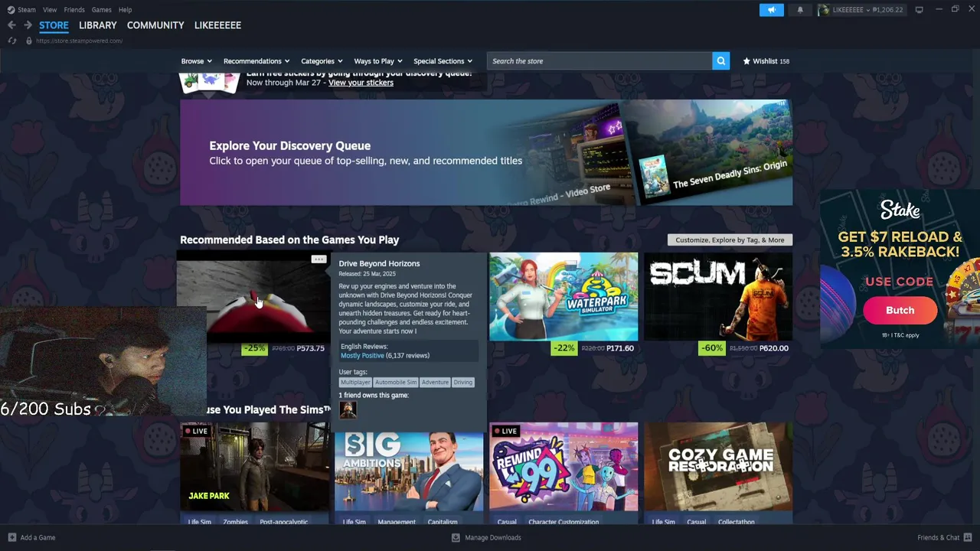Open the LIKEEEEEE profile tab

(x=217, y=25)
